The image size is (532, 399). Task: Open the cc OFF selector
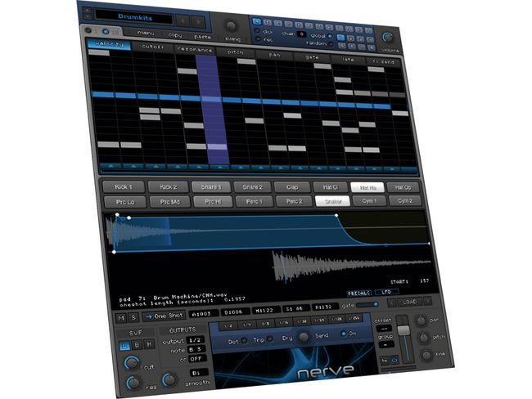pos(197,358)
